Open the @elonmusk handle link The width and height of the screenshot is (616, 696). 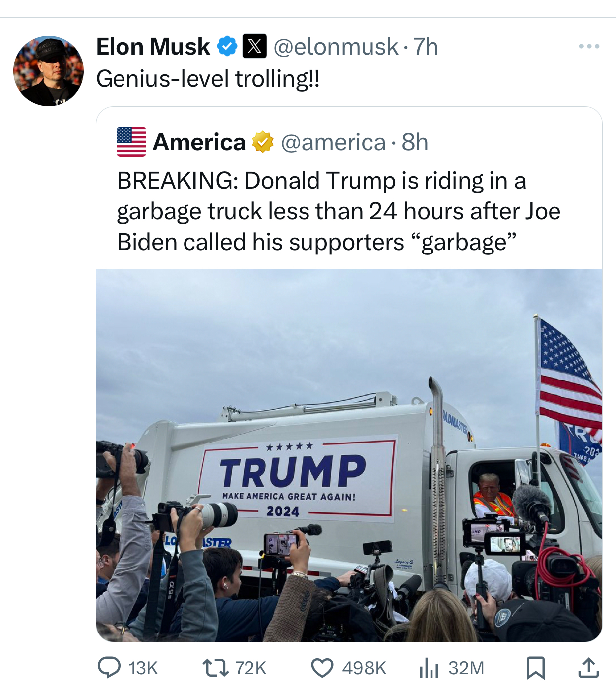(x=336, y=47)
